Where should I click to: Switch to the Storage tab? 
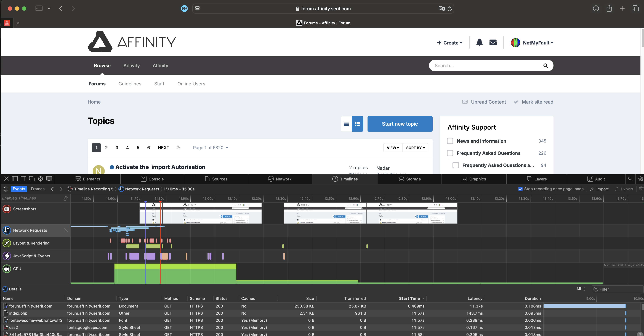[410, 179]
